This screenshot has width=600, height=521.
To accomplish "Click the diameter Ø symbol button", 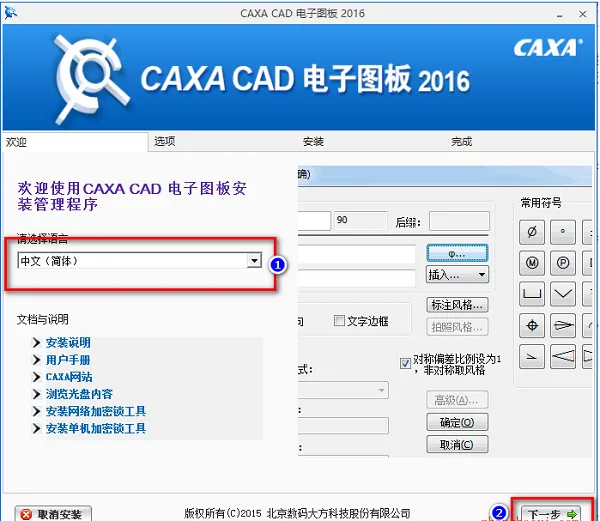I will coord(532,232).
